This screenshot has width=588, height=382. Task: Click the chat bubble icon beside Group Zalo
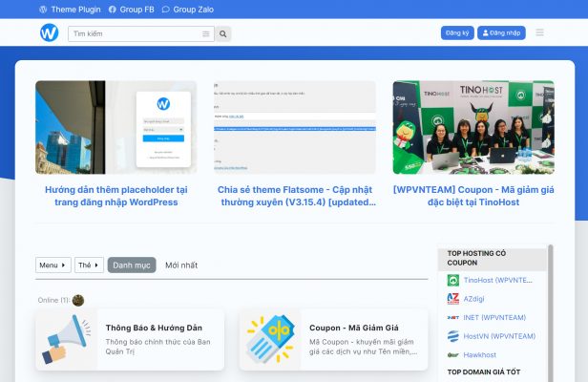165,10
